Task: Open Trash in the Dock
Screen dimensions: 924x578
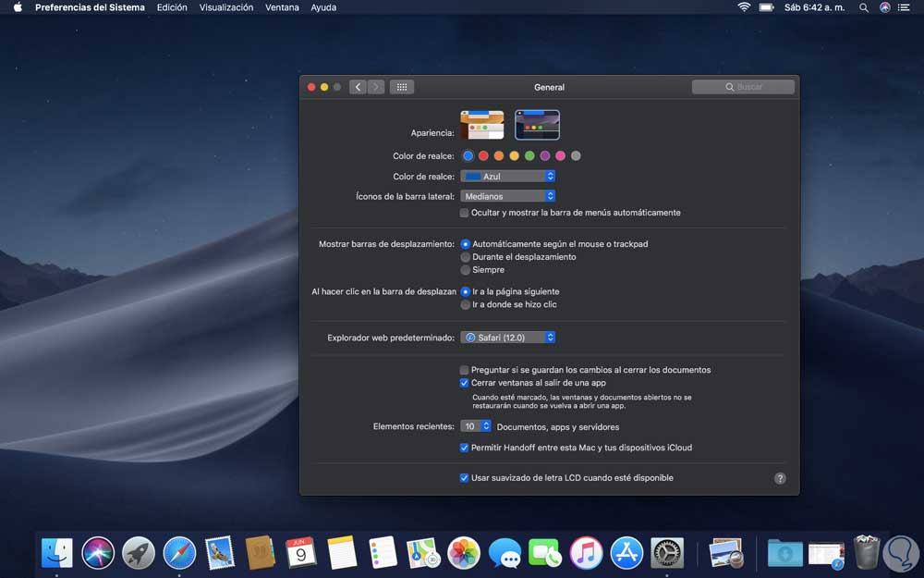Action: (x=867, y=552)
